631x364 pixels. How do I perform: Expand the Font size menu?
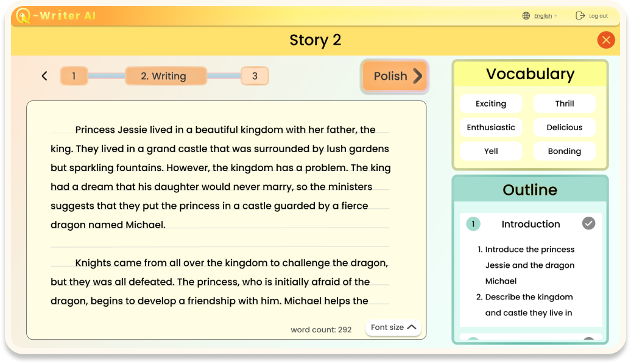(393, 327)
